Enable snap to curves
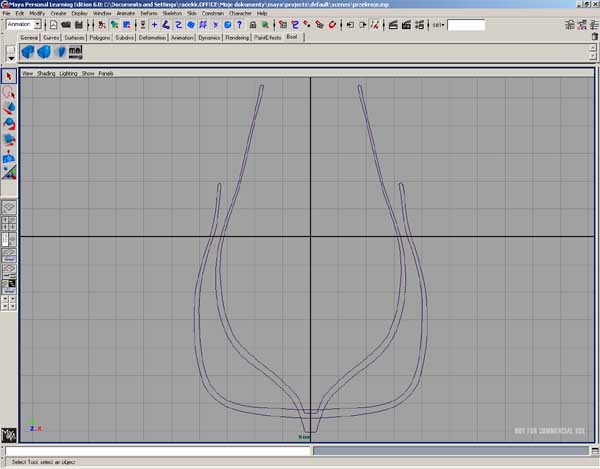Image resolution: width=600 pixels, height=469 pixels. (x=295, y=25)
